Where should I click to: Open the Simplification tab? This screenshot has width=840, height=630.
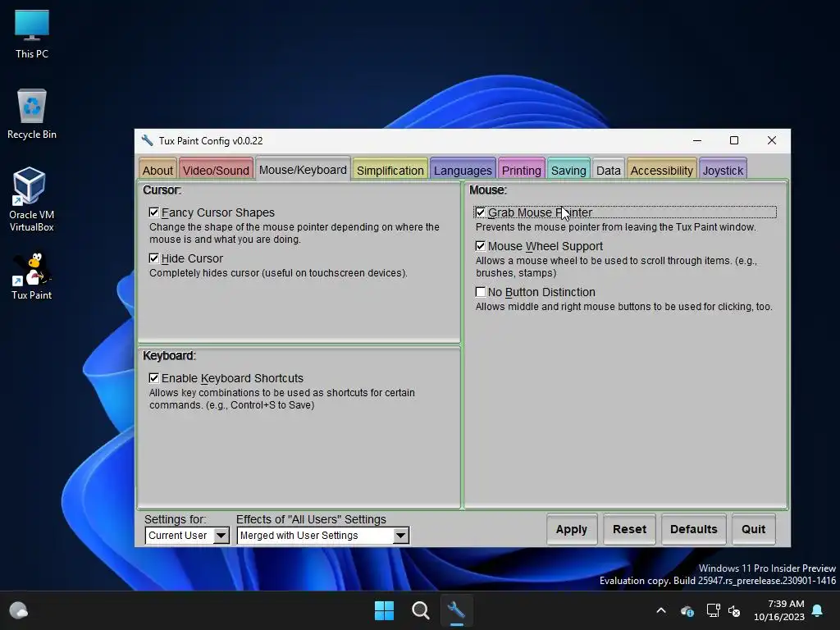[x=390, y=170]
